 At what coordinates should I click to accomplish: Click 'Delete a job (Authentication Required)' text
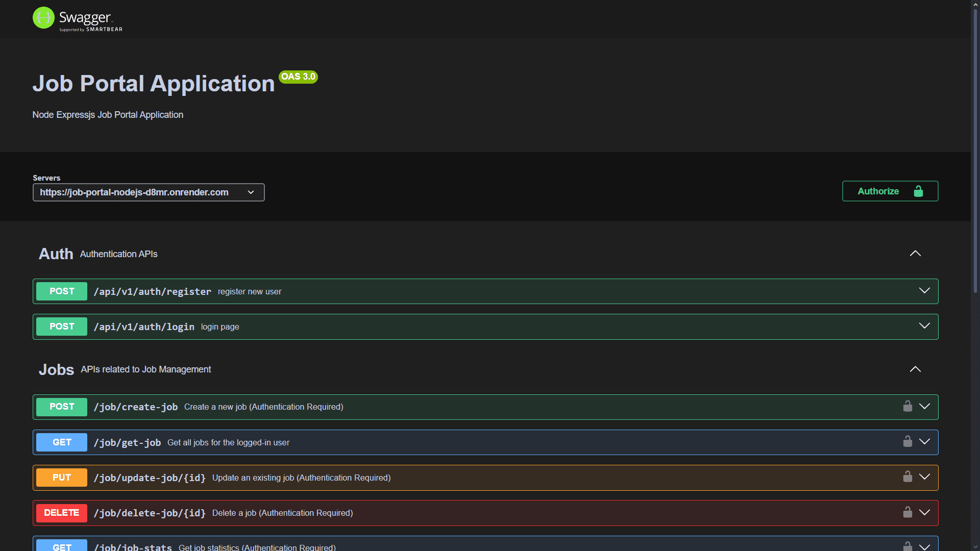click(x=282, y=513)
